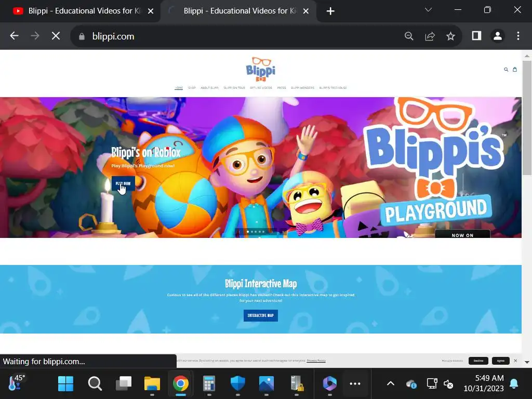This screenshot has width=532, height=399.
Task: Open the site search magnifier icon
Action: 506,70
